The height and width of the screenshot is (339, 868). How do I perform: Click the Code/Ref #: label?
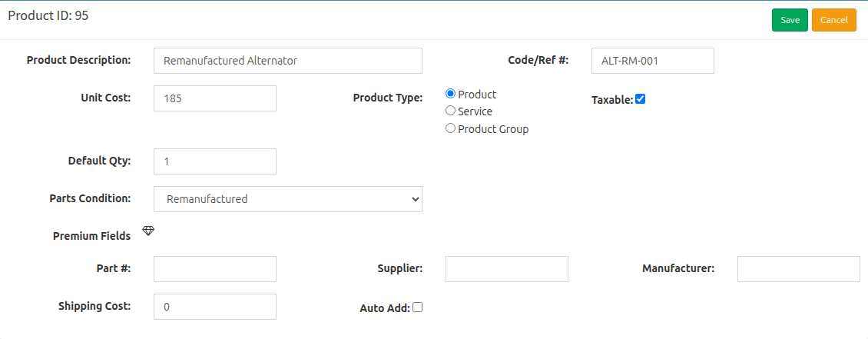coord(538,60)
